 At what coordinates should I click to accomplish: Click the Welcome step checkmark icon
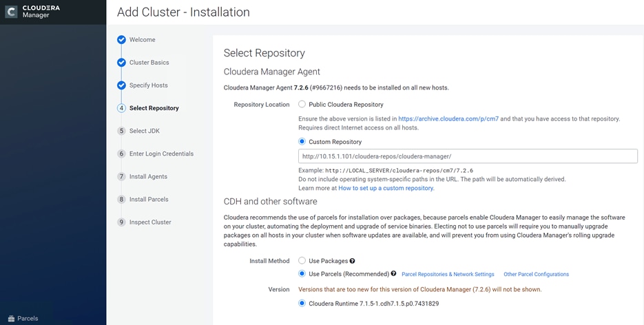(x=121, y=40)
